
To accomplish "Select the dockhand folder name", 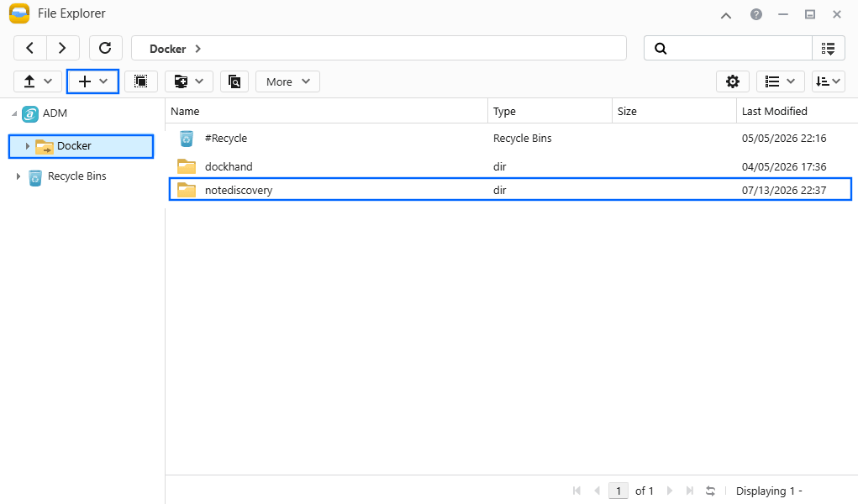I will point(229,166).
